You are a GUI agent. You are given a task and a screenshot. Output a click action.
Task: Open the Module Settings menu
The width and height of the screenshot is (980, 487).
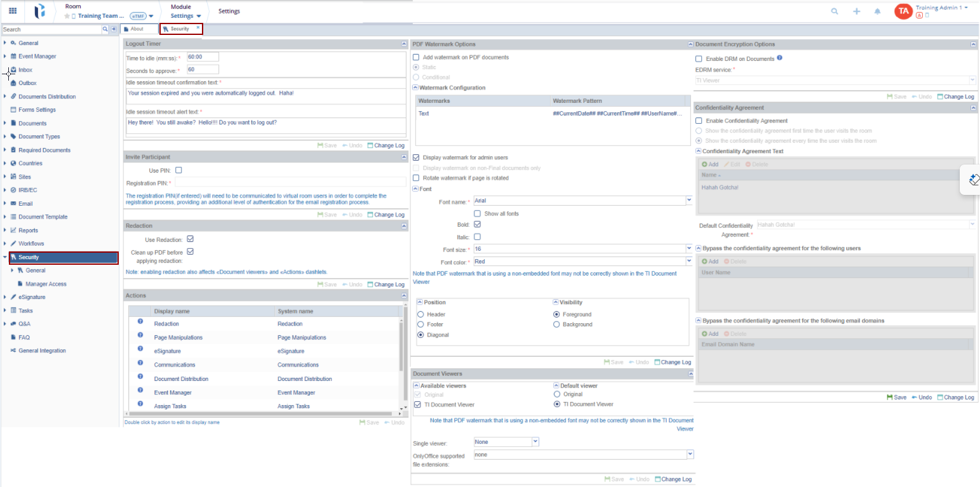(x=185, y=11)
